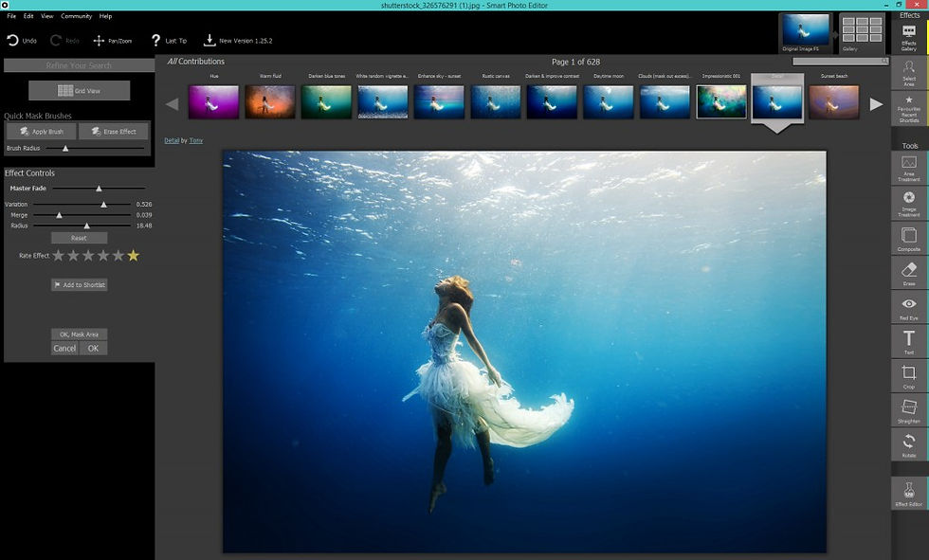The width and height of the screenshot is (929, 560).
Task: Apply the White random vignette effect
Action: 383,101
